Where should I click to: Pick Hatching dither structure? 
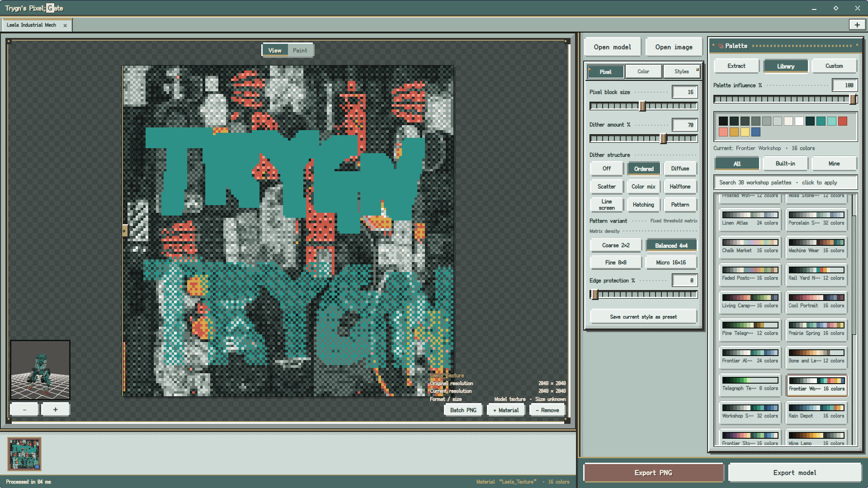(644, 205)
